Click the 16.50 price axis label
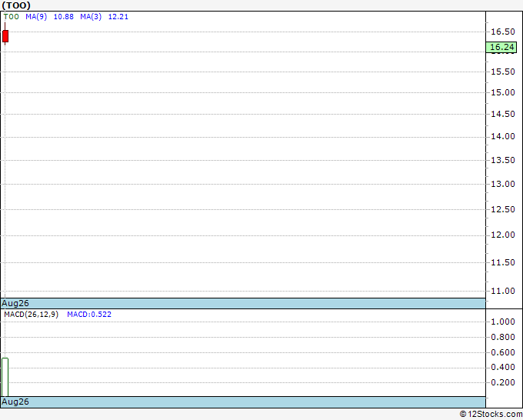Image resolution: width=523 pixels, height=420 pixels. [x=503, y=32]
